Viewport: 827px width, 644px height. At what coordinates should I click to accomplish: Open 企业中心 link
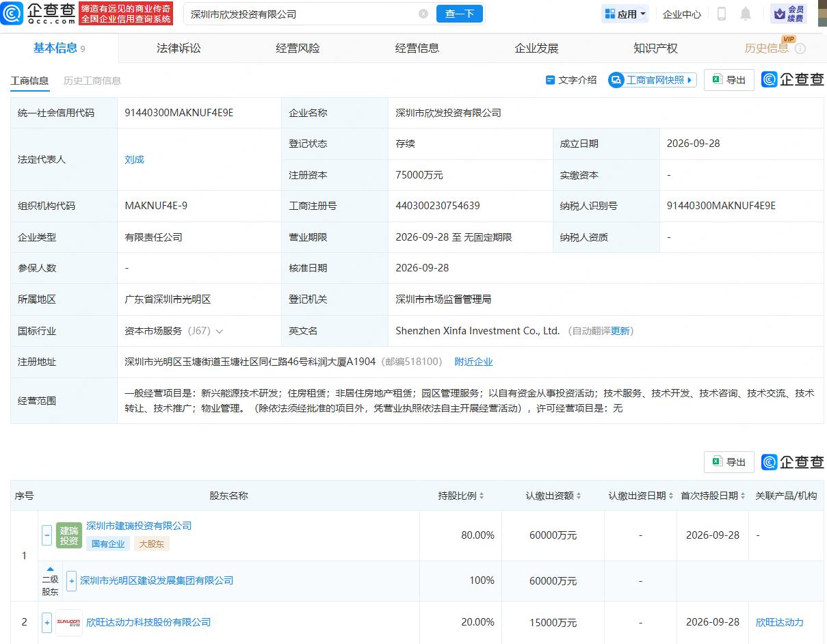pos(681,14)
